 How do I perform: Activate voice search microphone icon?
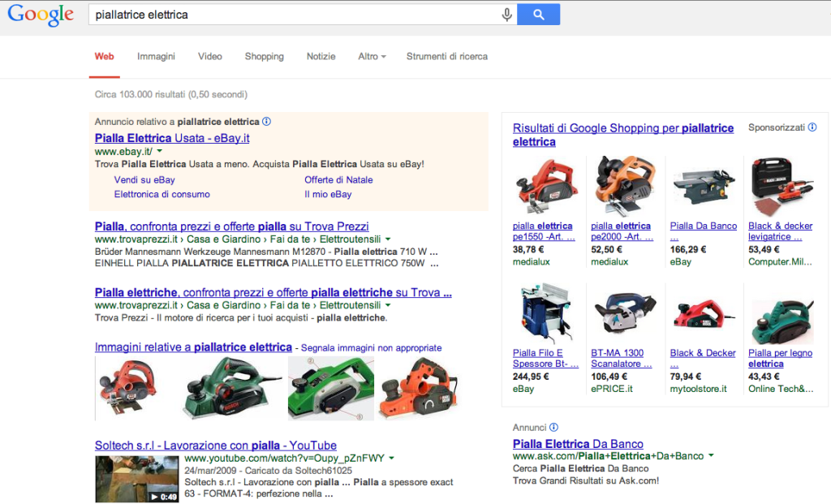[x=506, y=15]
